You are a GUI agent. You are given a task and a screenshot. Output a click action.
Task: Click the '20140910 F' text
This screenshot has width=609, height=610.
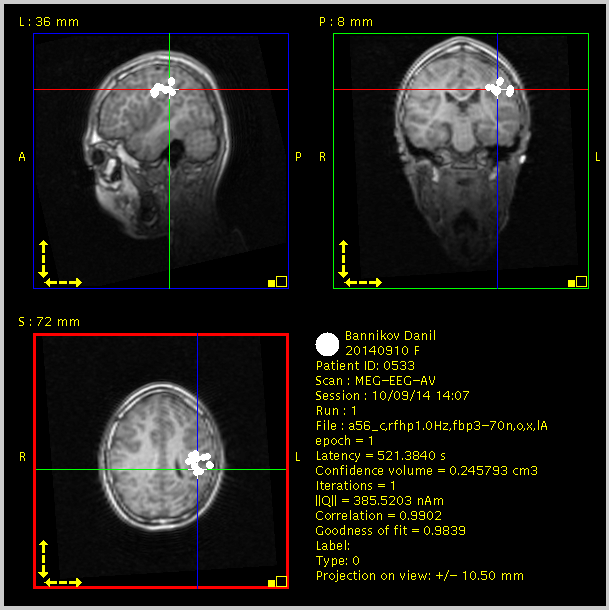383,351
